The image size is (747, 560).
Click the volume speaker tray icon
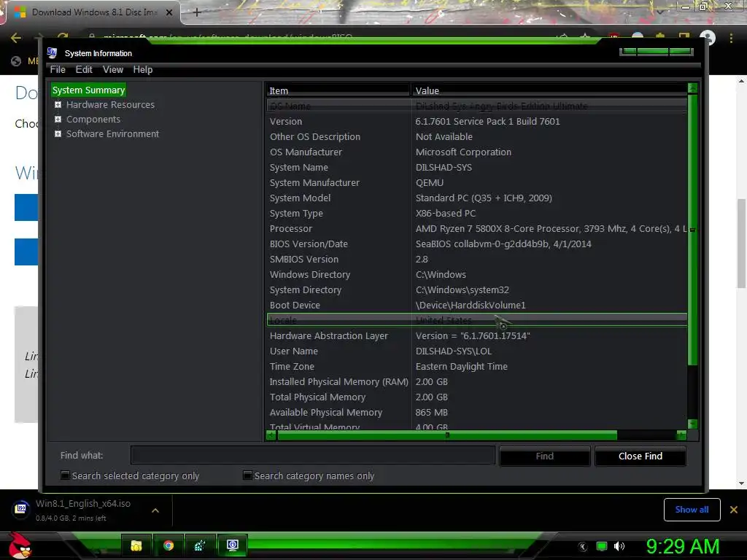tap(619, 546)
